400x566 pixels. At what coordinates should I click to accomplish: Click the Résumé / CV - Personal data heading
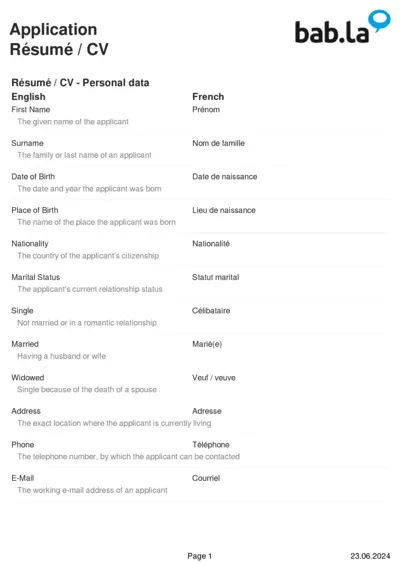tap(80, 83)
